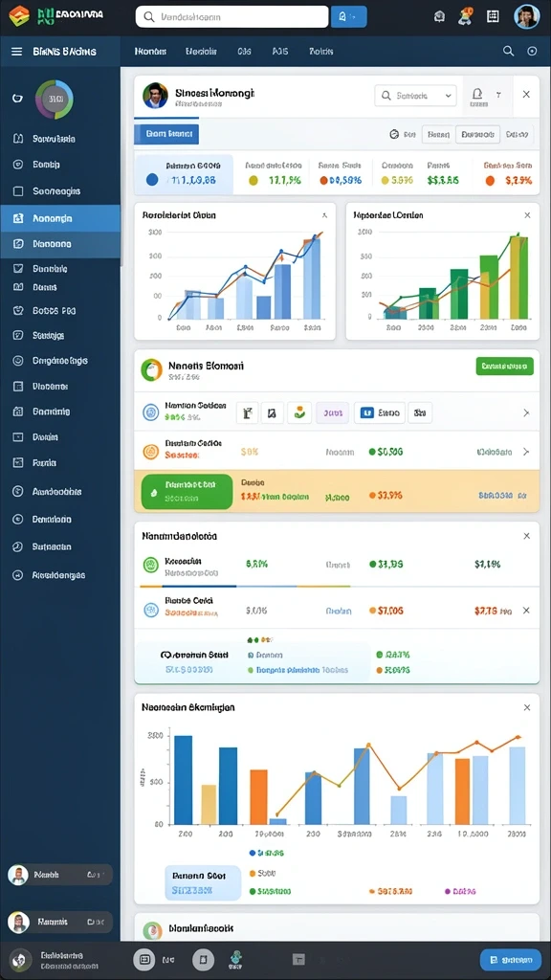Expand the orange-circle row with its right chevron
Screen dimensions: 551x980
(x=526, y=452)
